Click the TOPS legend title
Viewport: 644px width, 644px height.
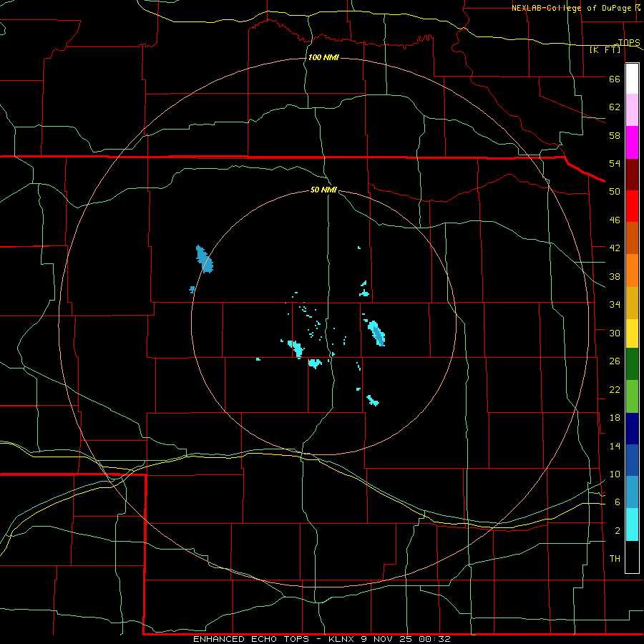tap(629, 43)
